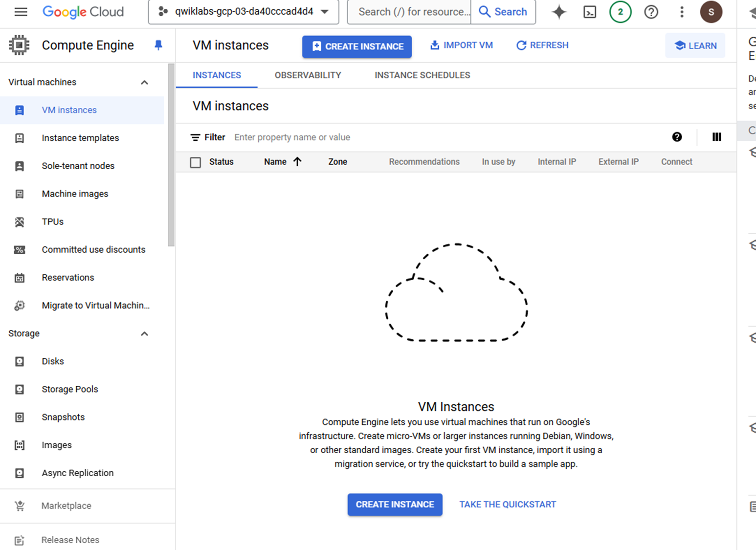
Task: Click the filter property name field
Action: click(292, 137)
